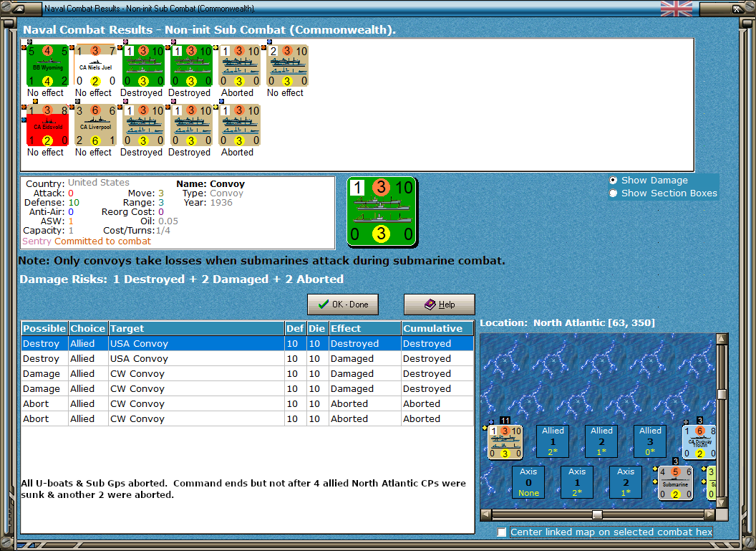The width and height of the screenshot is (756, 551).
Task: Click the large green convoy counter preview
Action: tap(382, 211)
